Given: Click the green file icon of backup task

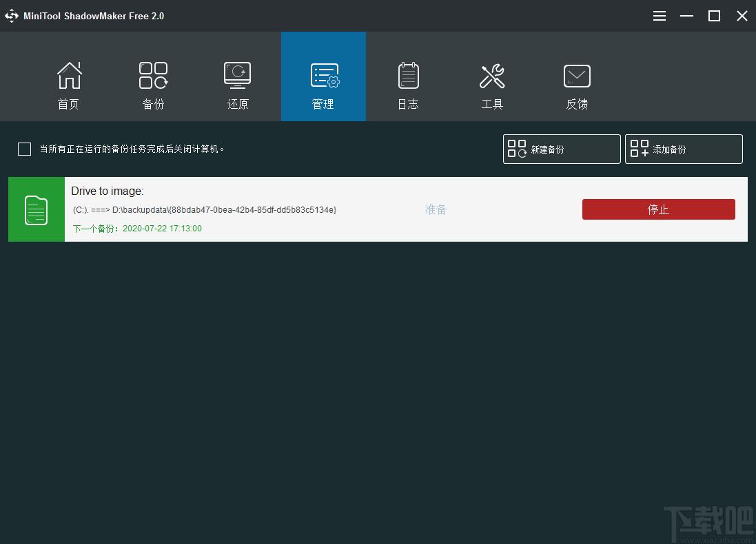Looking at the screenshot, I should [x=36, y=209].
